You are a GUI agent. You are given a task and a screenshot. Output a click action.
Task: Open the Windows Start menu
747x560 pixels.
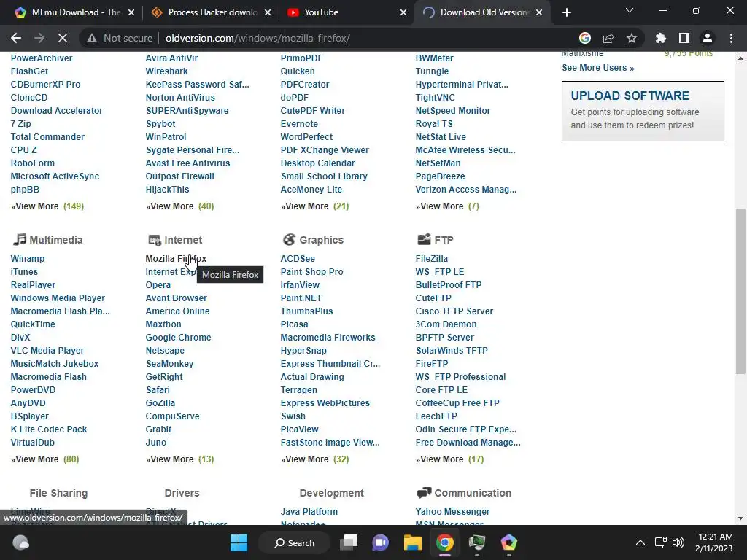point(239,542)
